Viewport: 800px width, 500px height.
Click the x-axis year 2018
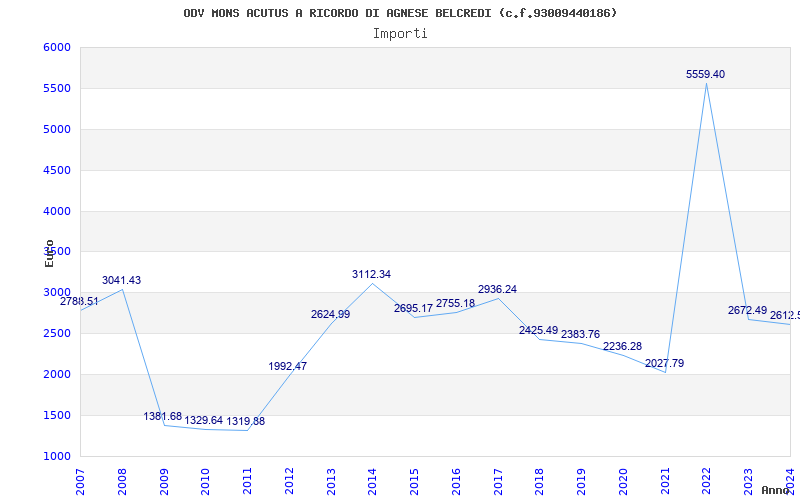click(x=540, y=482)
